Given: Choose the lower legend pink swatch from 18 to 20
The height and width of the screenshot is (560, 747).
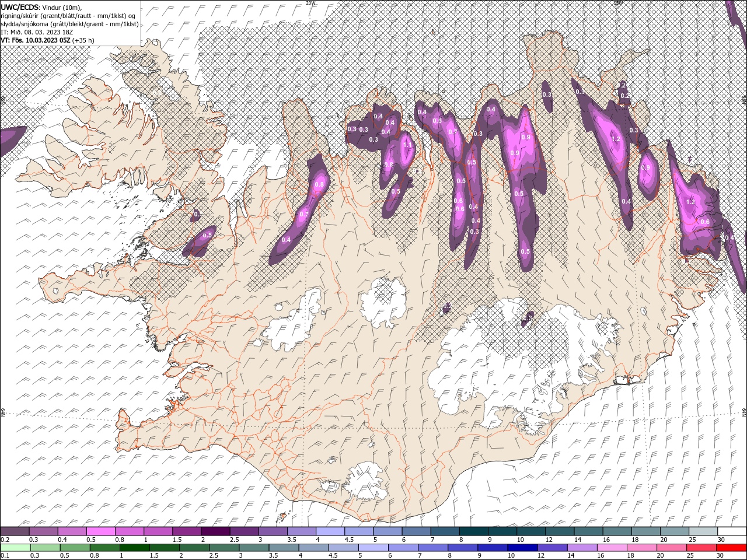Looking at the screenshot, I should point(641,548).
